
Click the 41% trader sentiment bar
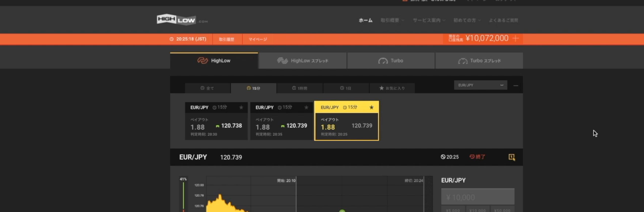coord(183,194)
